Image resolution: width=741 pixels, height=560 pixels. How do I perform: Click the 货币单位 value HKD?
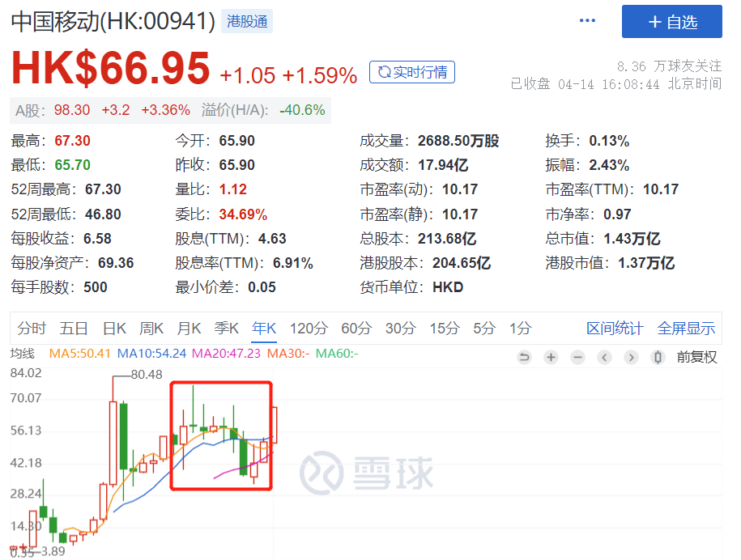[448, 287]
